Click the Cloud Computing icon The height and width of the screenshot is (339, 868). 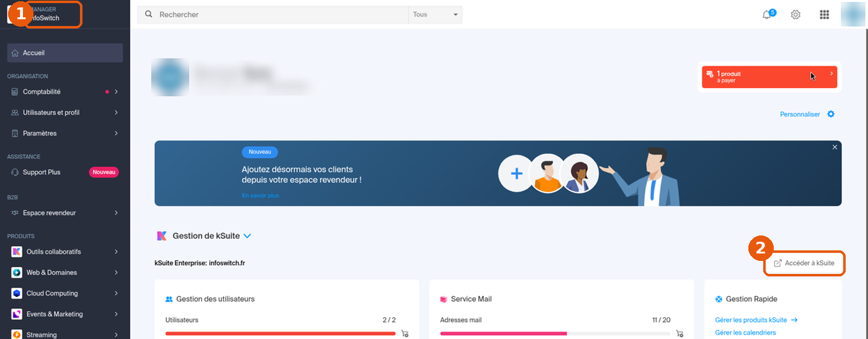pyautogui.click(x=17, y=293)
